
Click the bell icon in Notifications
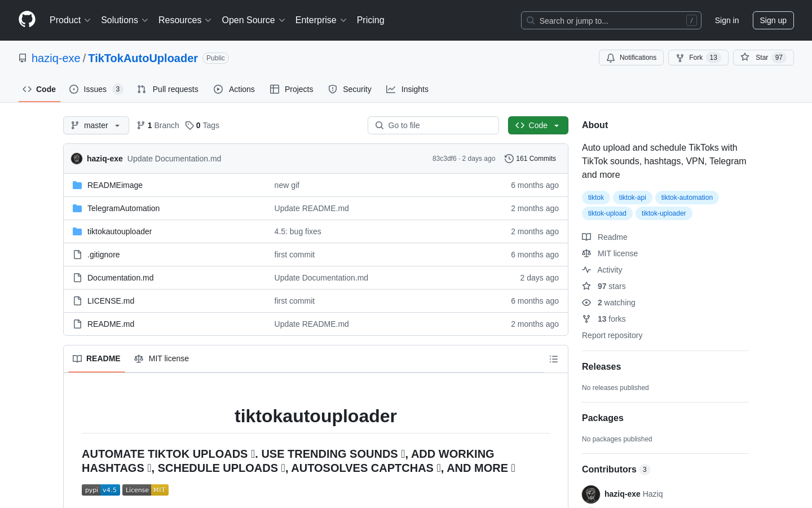(611, 58)
